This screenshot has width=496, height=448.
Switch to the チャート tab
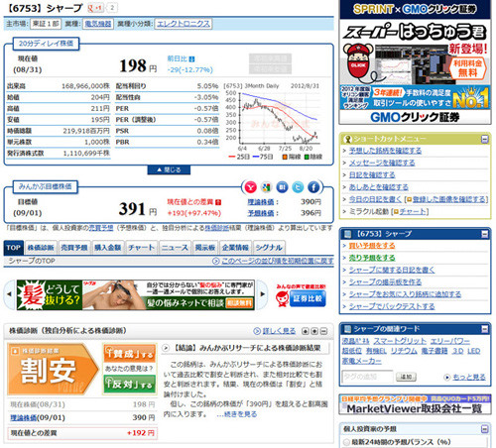(142, 248)
